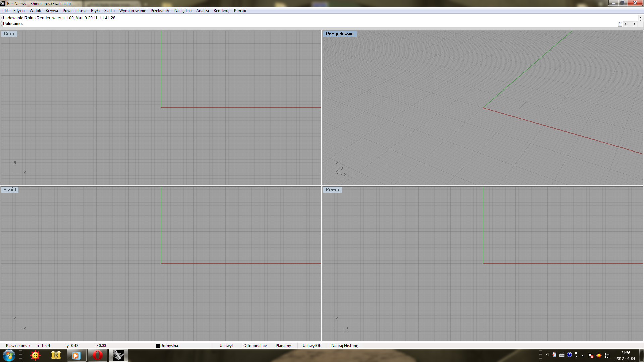Open the Opera browser taskbar icon

97,355
